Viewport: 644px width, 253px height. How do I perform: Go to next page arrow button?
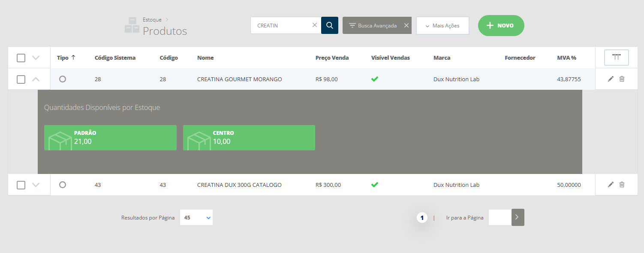coord(518,217)
